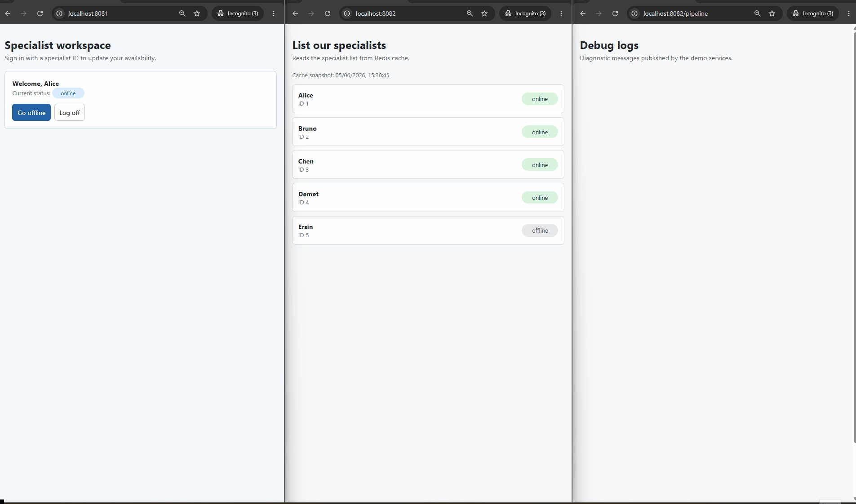The height and width of the screenshot is (504, 856).
Task: Select Alice name in specialists list
Action: (x=306, y=95)
